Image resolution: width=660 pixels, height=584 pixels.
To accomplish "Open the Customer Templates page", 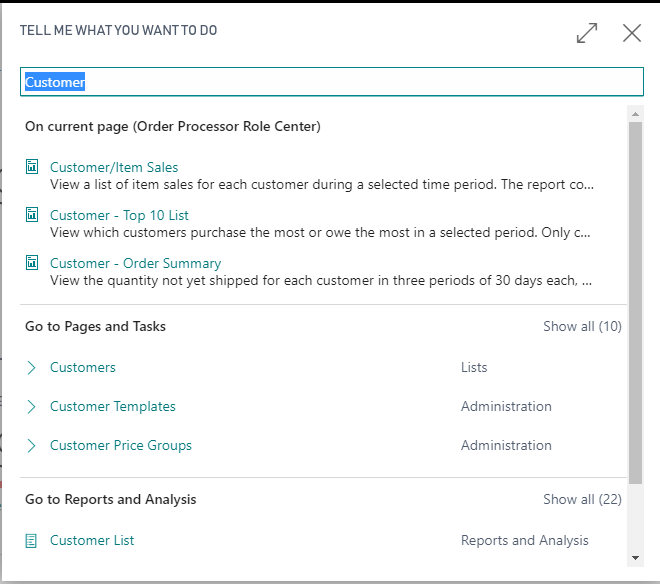I will [113, 406].
